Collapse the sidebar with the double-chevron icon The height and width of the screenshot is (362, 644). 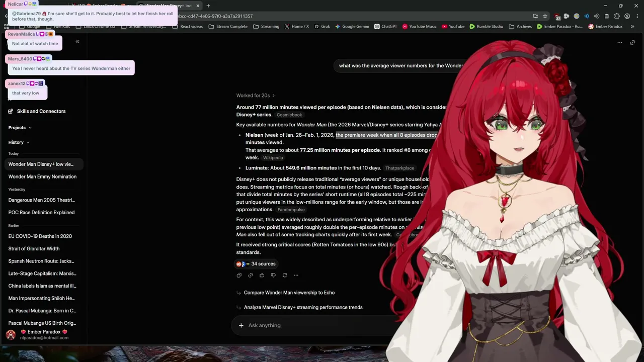pos(77,42)
